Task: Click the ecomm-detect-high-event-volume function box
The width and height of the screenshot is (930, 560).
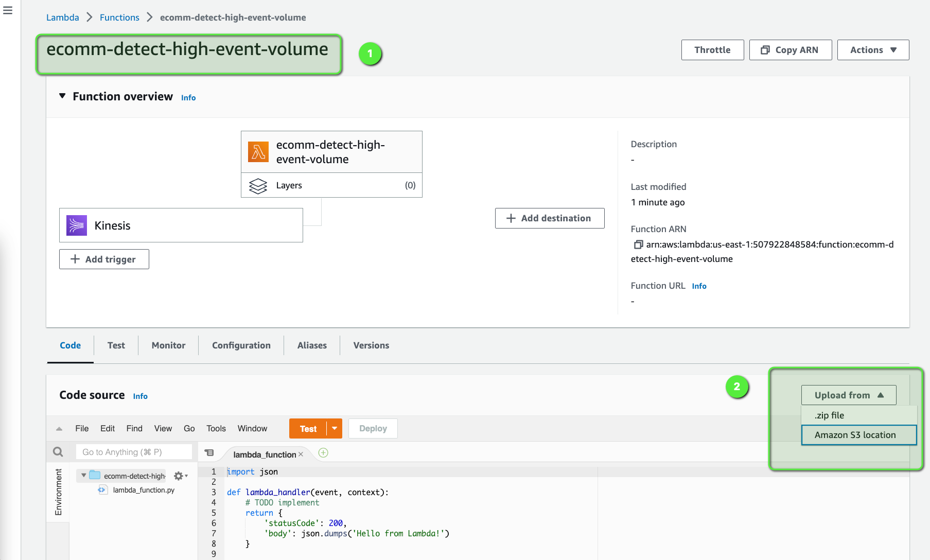Action: (331, 152)
